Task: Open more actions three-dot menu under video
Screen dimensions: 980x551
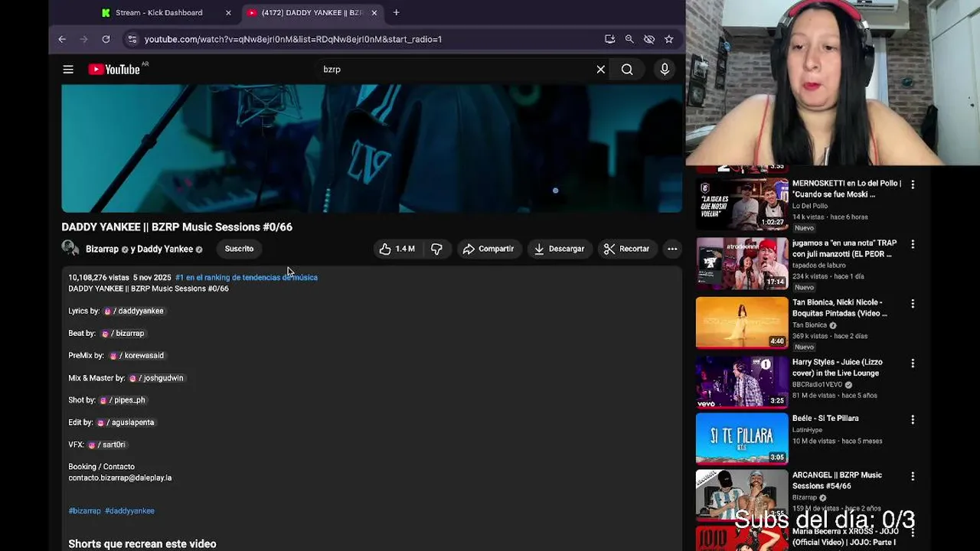Action: point(672,249)
